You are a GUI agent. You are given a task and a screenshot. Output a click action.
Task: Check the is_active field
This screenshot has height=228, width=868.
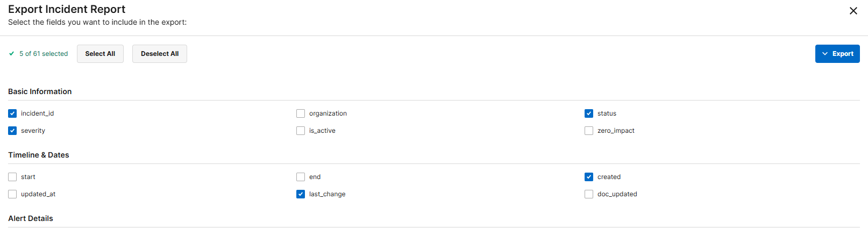[301, 131]
